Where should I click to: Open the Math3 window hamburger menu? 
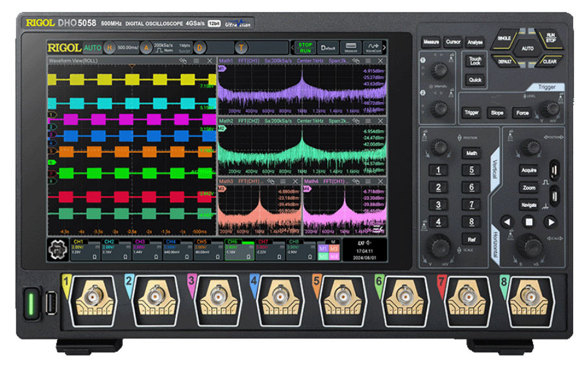(283, 181)
